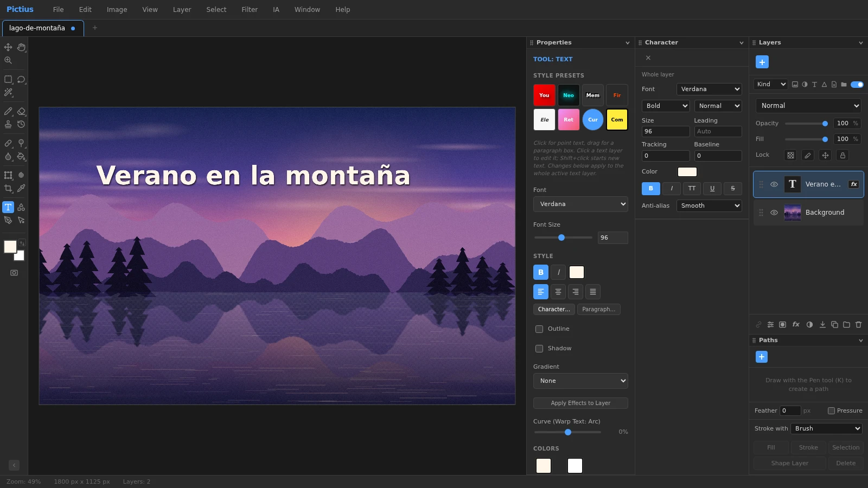Click Apply Effects to Layer button
868x488 pixels.
(x=580, y=403)
